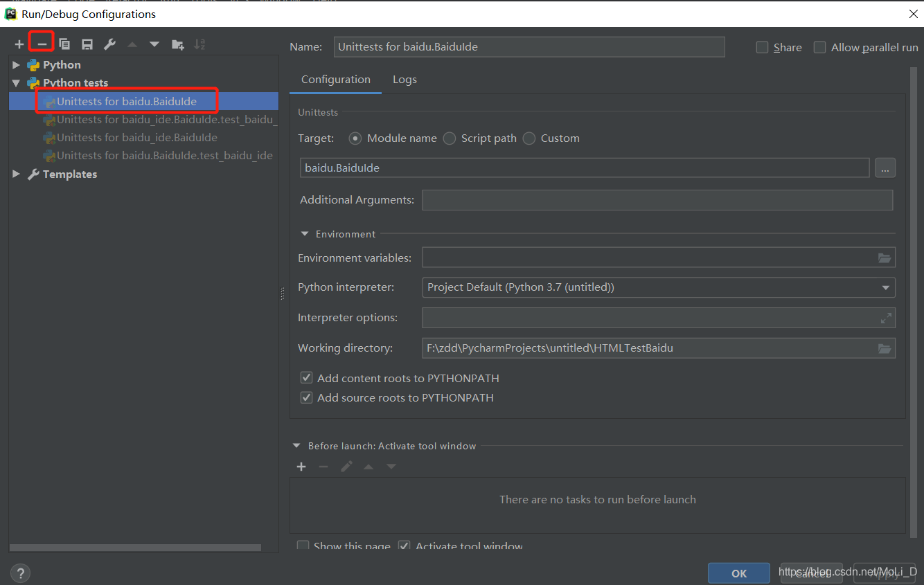The height and width of the screenshot is (585, 924).
Task: Collapse the Before launch section
Action: click(x=297, y=446)
